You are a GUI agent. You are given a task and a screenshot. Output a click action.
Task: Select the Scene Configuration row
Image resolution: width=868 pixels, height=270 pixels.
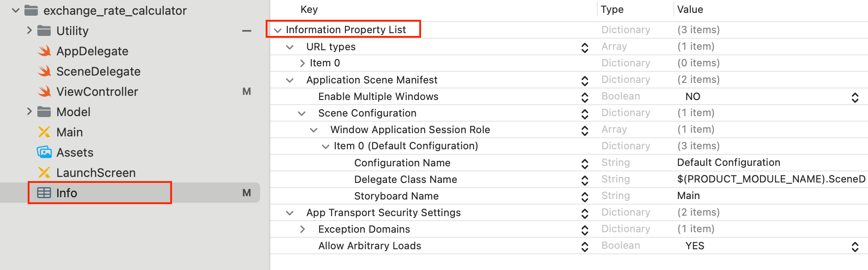coord(367,113)
